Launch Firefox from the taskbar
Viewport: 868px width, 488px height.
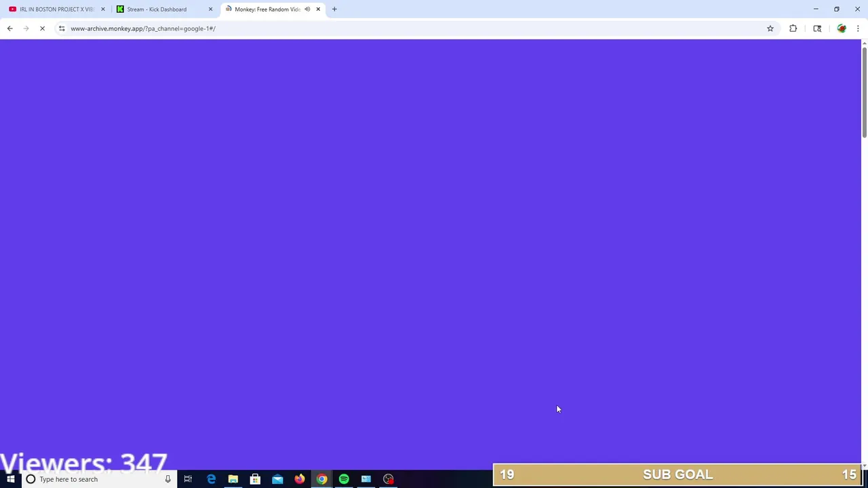click(x=300, y=479)
